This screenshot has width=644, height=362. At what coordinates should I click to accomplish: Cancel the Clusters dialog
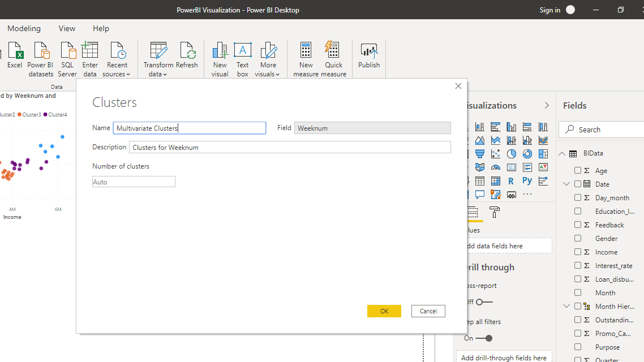(428, 311)
